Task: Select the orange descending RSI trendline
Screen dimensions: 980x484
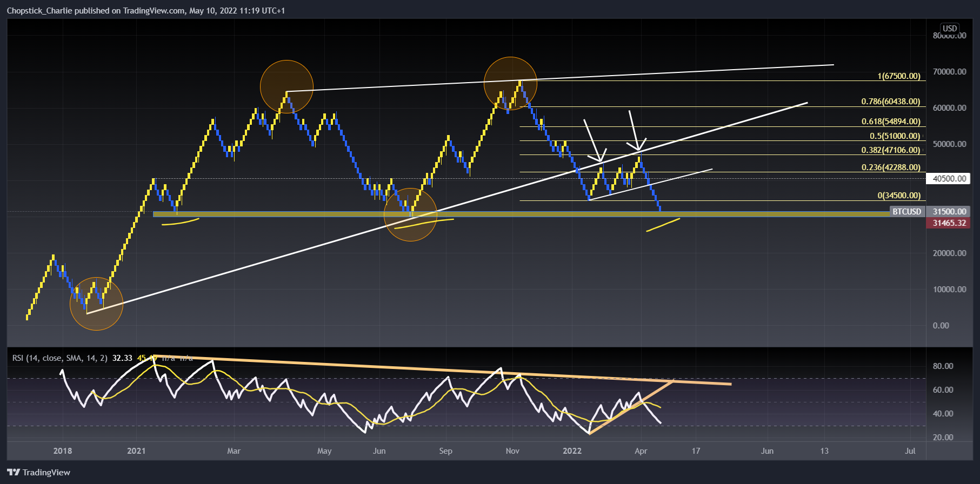Action: (x=442, y=370)
